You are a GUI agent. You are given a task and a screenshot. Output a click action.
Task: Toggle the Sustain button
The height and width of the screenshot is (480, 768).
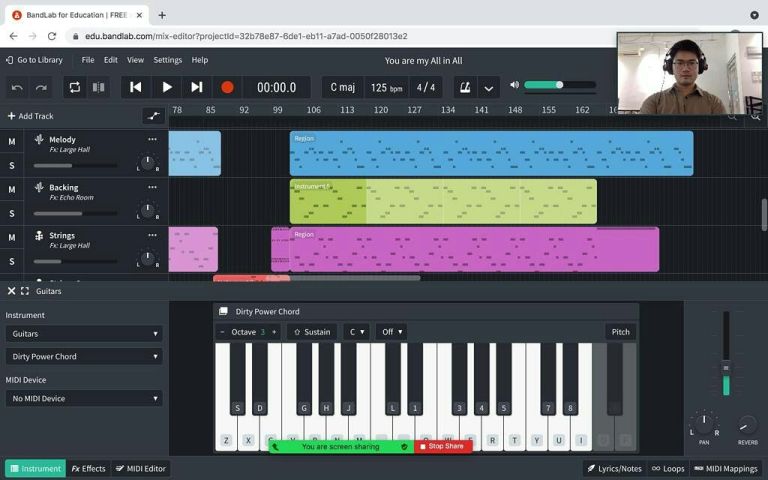pos(312,332)
